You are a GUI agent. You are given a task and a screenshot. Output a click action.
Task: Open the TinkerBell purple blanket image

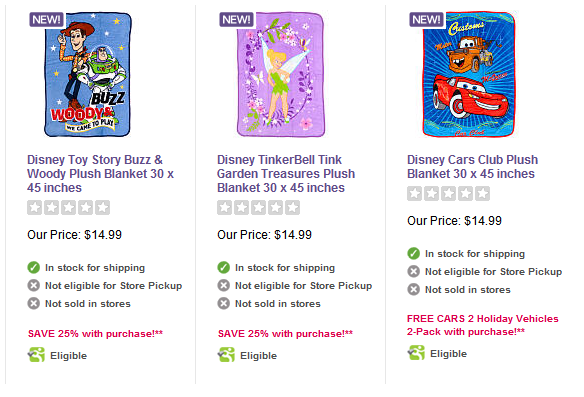[280, 74]
